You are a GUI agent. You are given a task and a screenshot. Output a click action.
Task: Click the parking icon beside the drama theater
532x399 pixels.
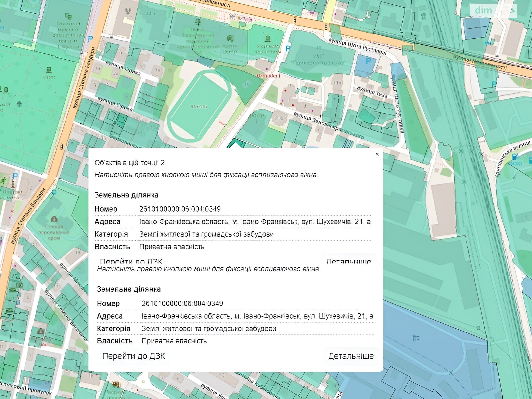(x=90, y=39)
